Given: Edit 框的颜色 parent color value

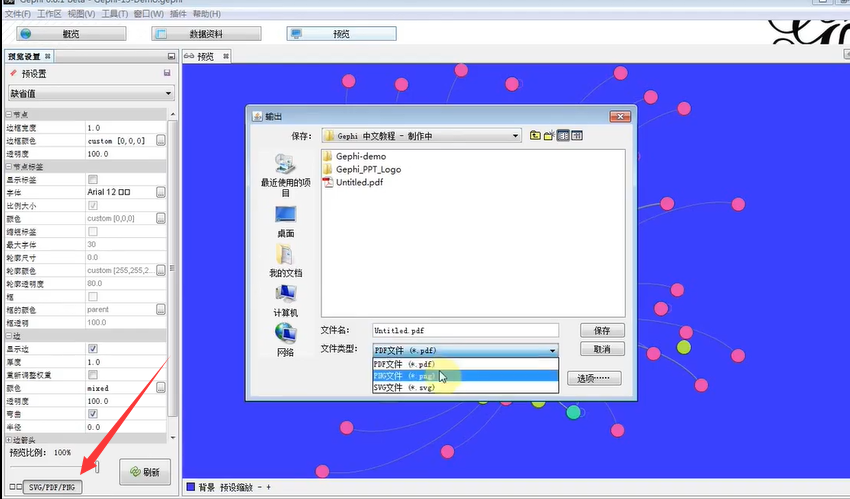Looking at the screenshot, I should (161, 309).
